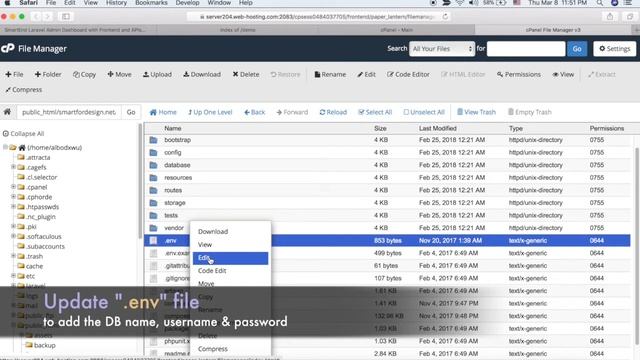Image resolution: width=640 pixels, height=360 pixels.
Task: Collapse All folders in the tree
Action: 23,133
